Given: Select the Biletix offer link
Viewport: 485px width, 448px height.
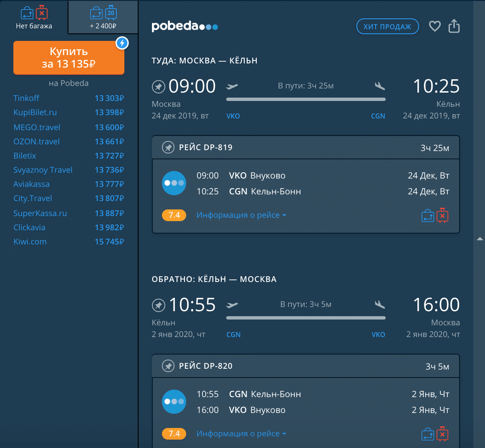Looking at the screenshot, I should [x=69, y=156].
